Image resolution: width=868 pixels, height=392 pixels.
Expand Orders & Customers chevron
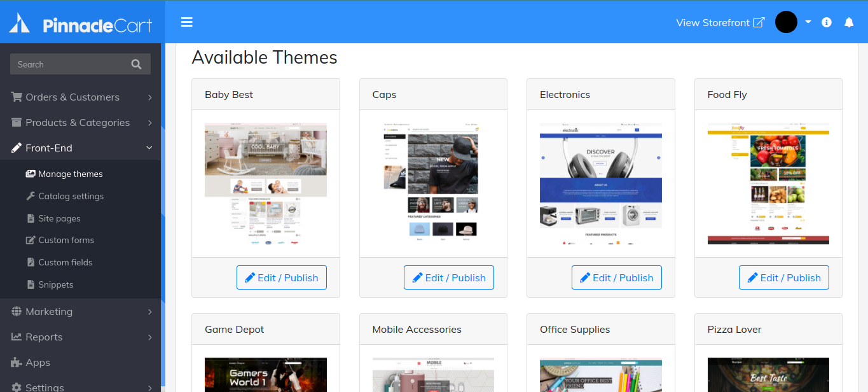point(149,97)
